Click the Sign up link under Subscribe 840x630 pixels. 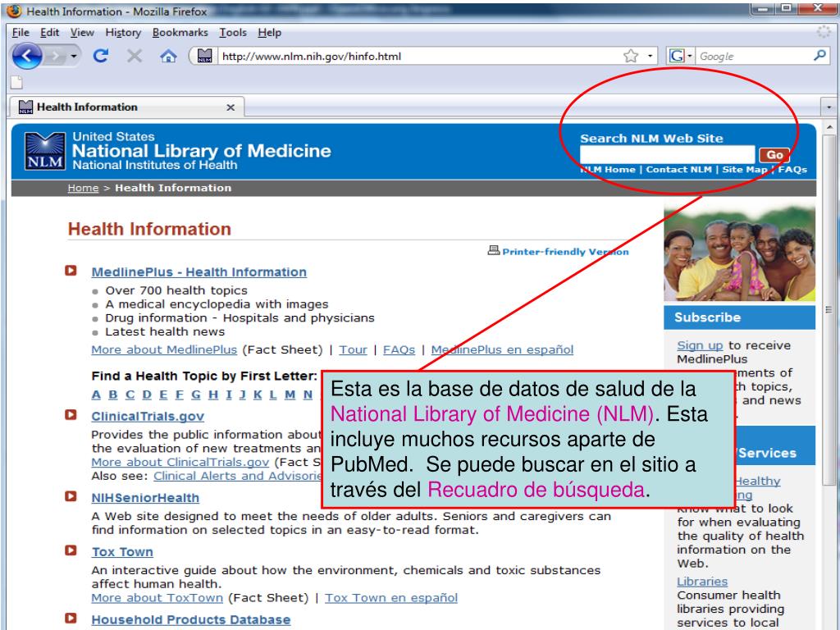(x=700, y=345)
